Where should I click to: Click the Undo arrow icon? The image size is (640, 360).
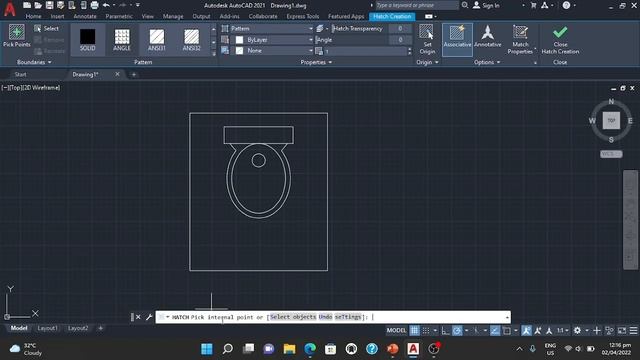[x=106, y=5]
